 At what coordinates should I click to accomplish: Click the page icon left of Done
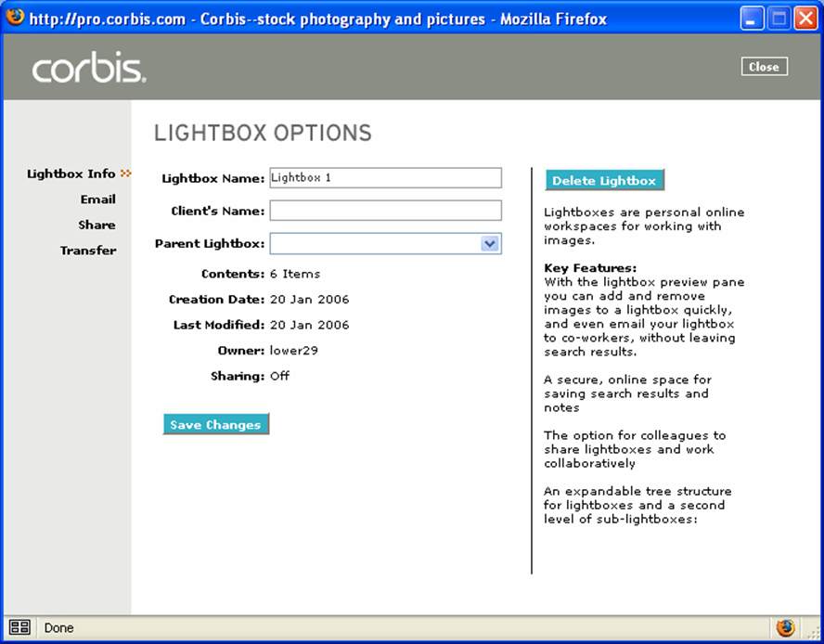pos(19,628)
